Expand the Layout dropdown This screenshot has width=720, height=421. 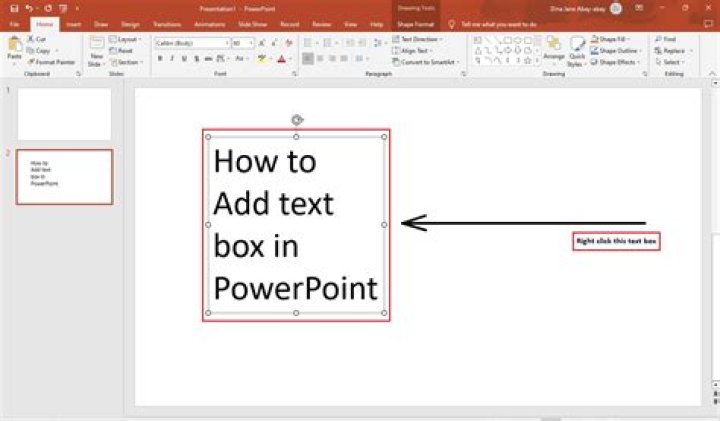(126, 39)
